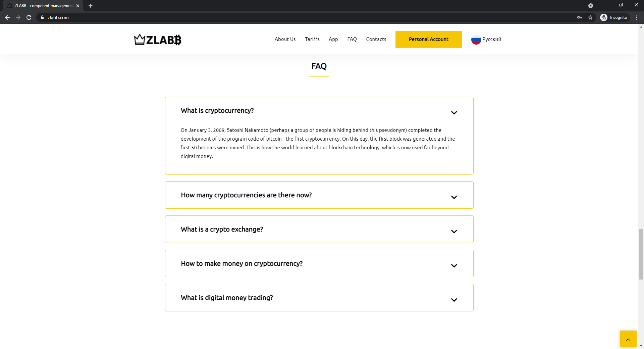This screenshot has height=349, width=644.
Task: Reload the page with refresh icon
Action: coord(29,17)
